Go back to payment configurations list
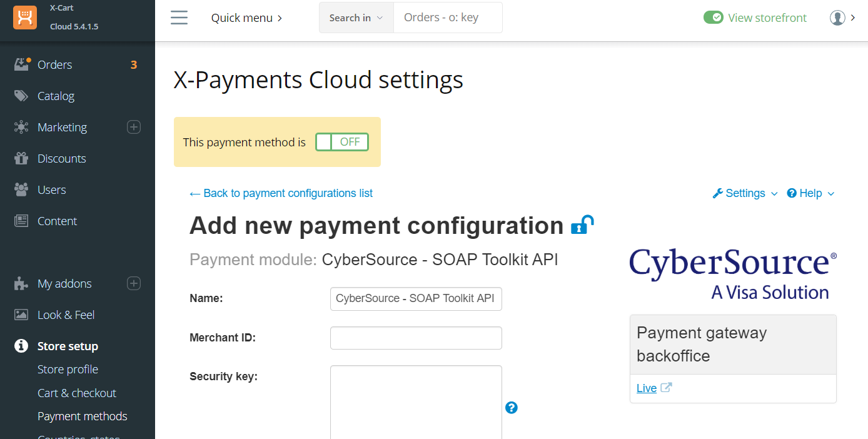Viewport: 868px width, 439px height. (281, 193)
